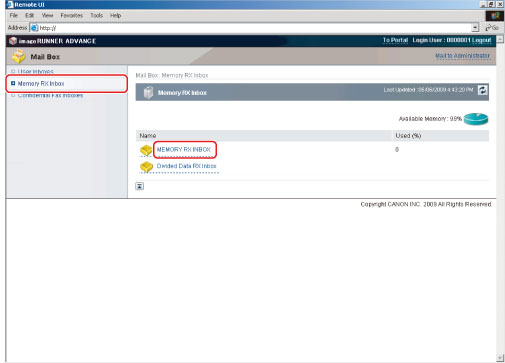The height and width of the screenshot is (363, 505).
Task: Open the Favorites menu
Action: point(72,15)
